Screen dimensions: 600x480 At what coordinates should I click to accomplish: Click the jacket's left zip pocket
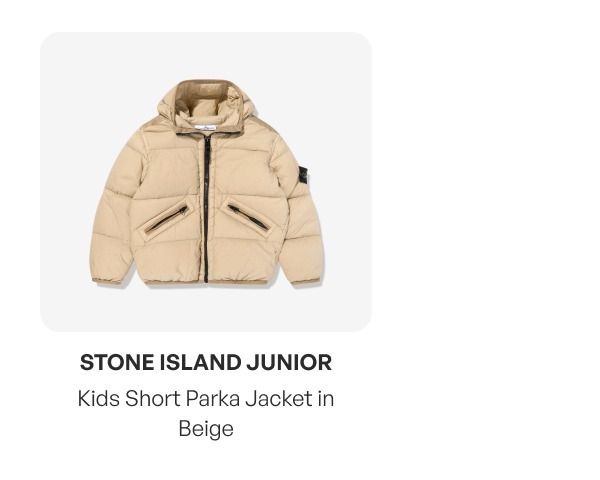167,219
